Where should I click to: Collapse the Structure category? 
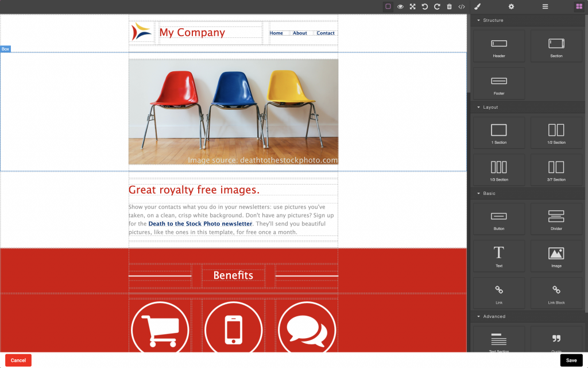point(527,20)
